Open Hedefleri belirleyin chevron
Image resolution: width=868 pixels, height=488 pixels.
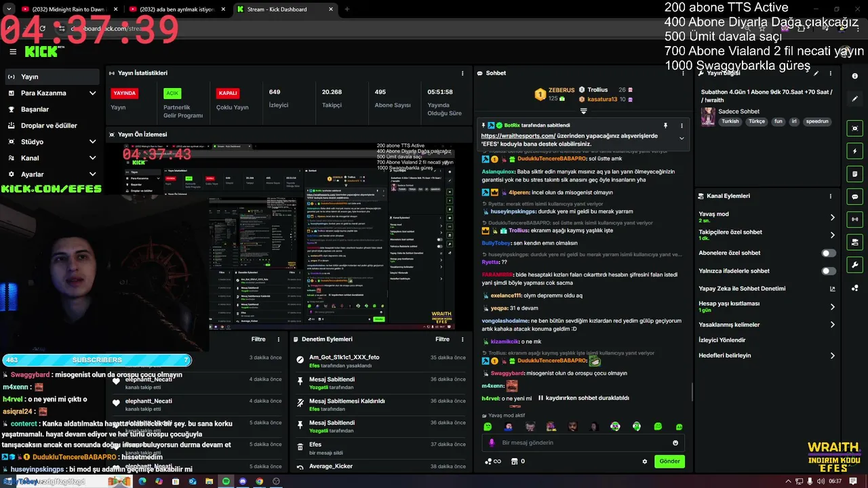[x=833, y=356]
